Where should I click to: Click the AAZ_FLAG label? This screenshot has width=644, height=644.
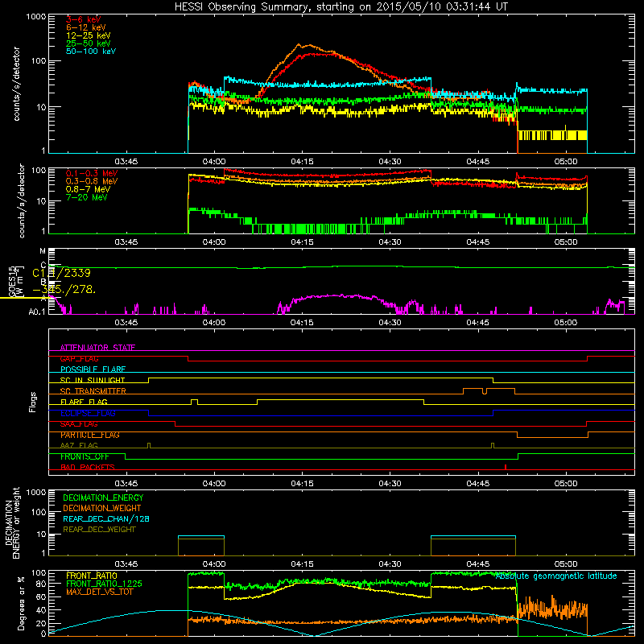(79, 445)
